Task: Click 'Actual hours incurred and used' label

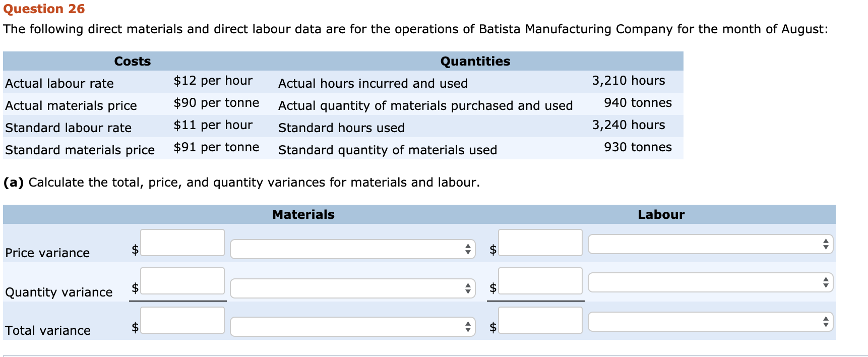Action: pyautogui.click(x=373, y=83)
